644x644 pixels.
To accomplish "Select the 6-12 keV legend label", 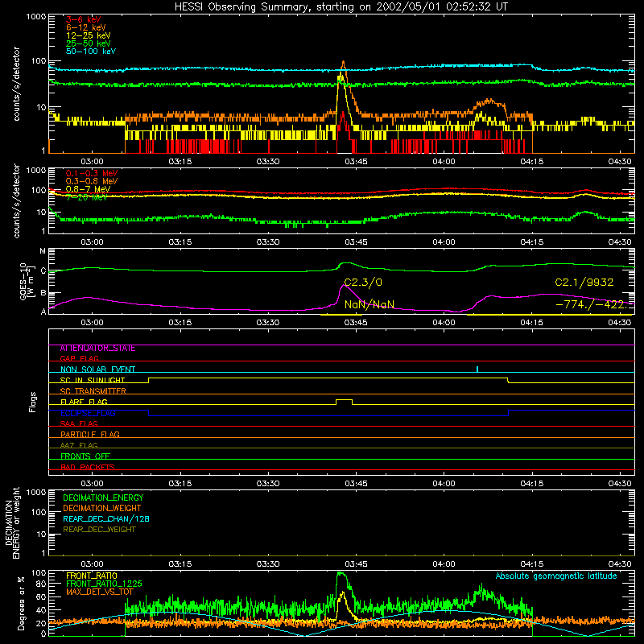I will (86, 27).
